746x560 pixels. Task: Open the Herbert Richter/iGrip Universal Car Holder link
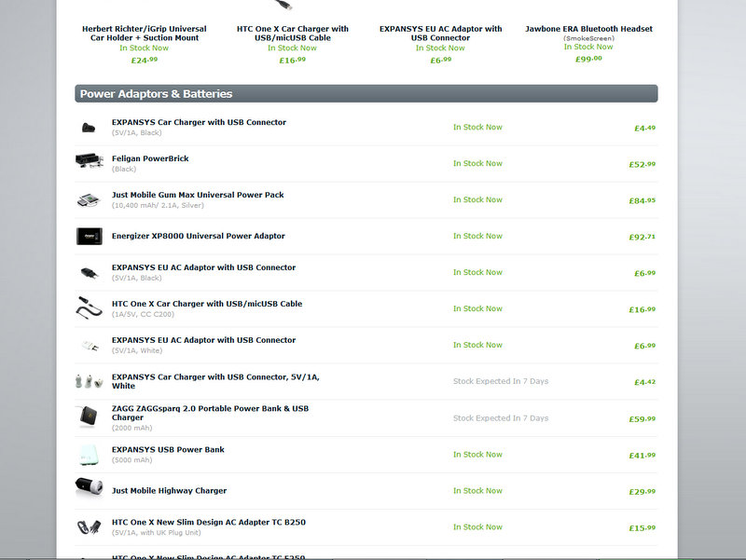(145, 34)
